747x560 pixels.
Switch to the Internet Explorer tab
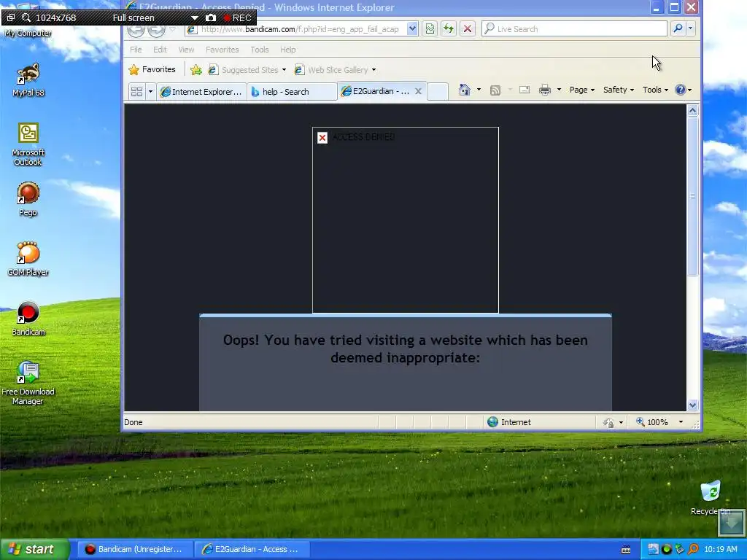(202, 91)
